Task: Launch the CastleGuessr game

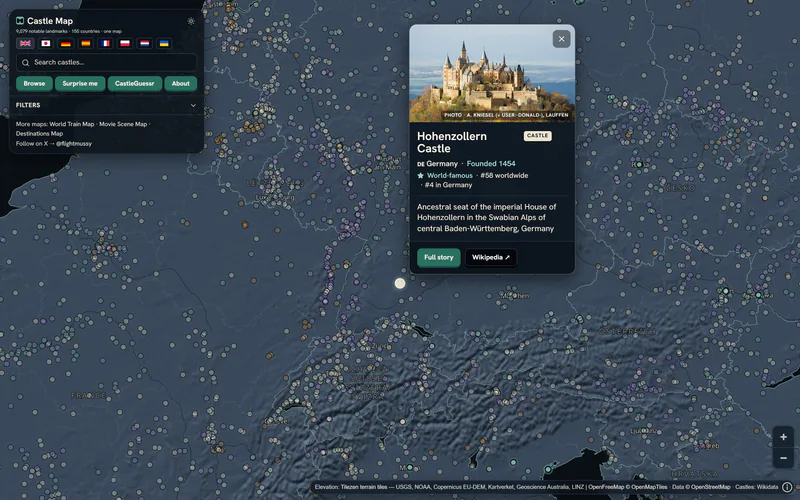Action: pyautogui.click(x=135, y=84)
